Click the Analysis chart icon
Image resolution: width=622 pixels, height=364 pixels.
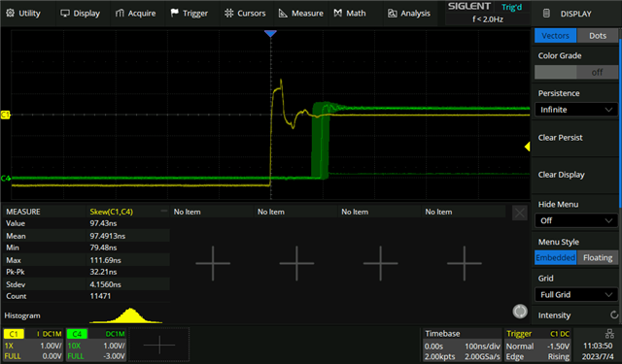click(x=392, y=14)
